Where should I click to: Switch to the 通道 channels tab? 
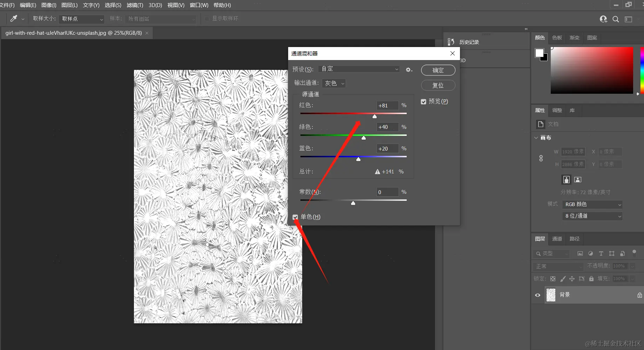tap(557, 239)
